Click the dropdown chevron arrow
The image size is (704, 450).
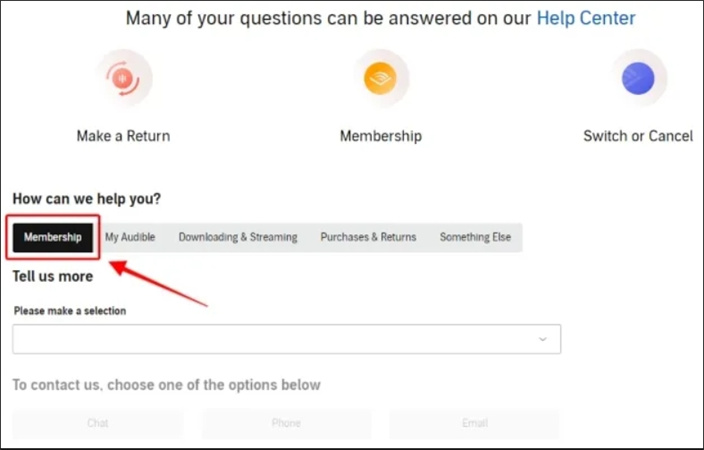[x=543, y=339]
